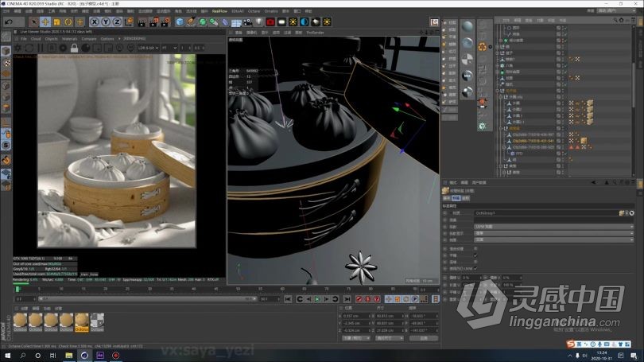Toggle the Use UVW for Bump checkbox
The width and height of the screenshot is (644, 362).
[475, 268]
